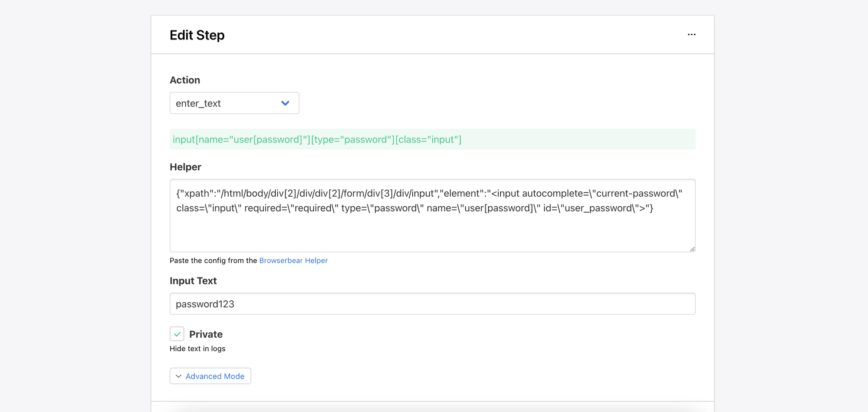Viewport: 868px width, 412px height.
Task: Click the Edit Step card header
Action: (x=197, y=35)
